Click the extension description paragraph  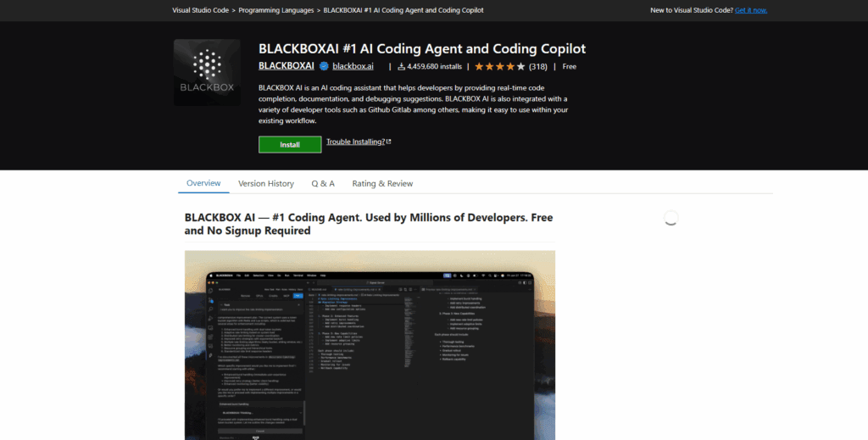[x=413, y=104]
